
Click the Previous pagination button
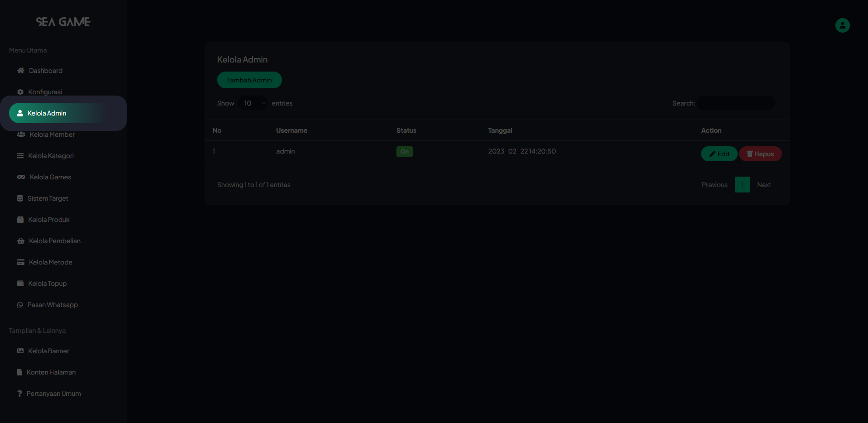tap(715, 185)
